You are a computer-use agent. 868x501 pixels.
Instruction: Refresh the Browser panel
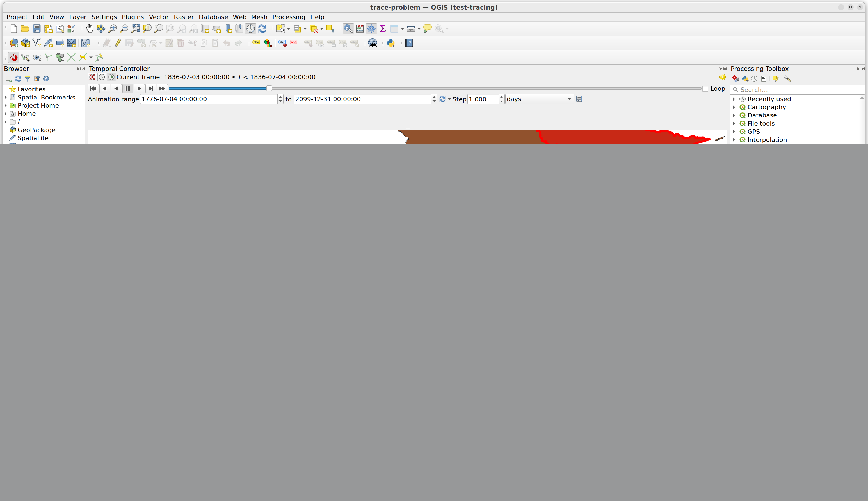tap(18, 79)
